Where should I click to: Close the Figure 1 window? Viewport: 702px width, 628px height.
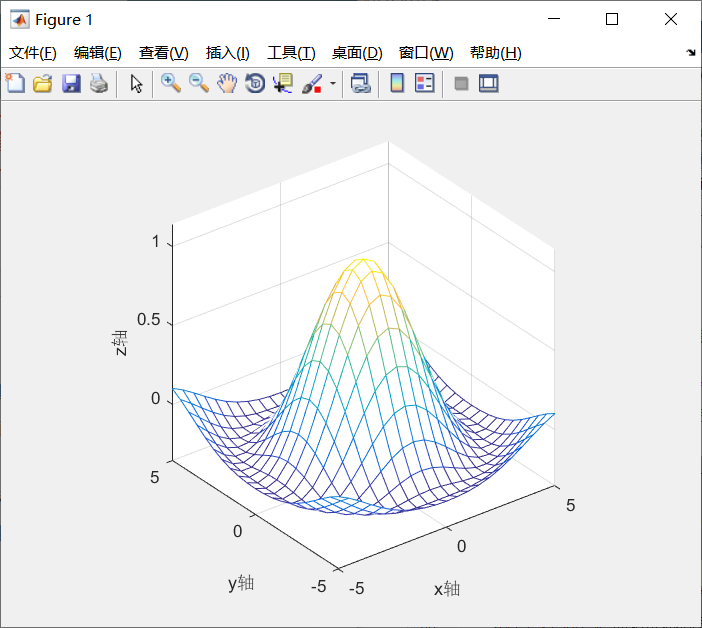tap(671, 19)
